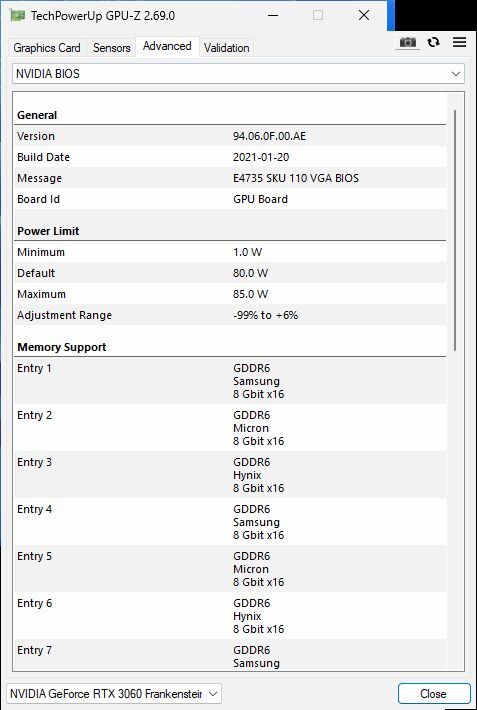Select the BIOS Version row
Screen dimensions: 477x710
pos(230,136)
